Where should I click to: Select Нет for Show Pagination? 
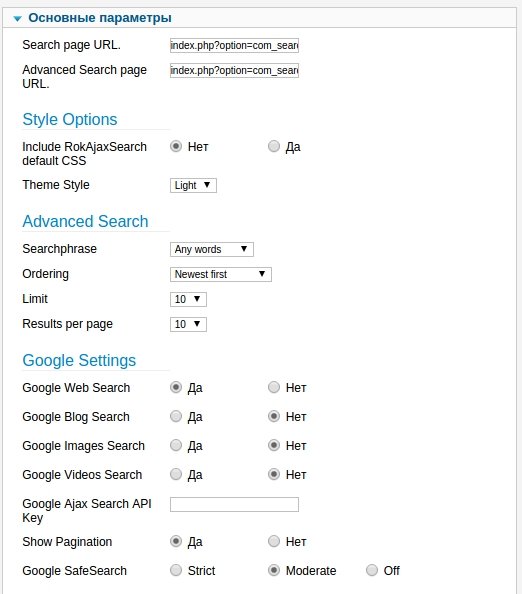pos(274,541)
